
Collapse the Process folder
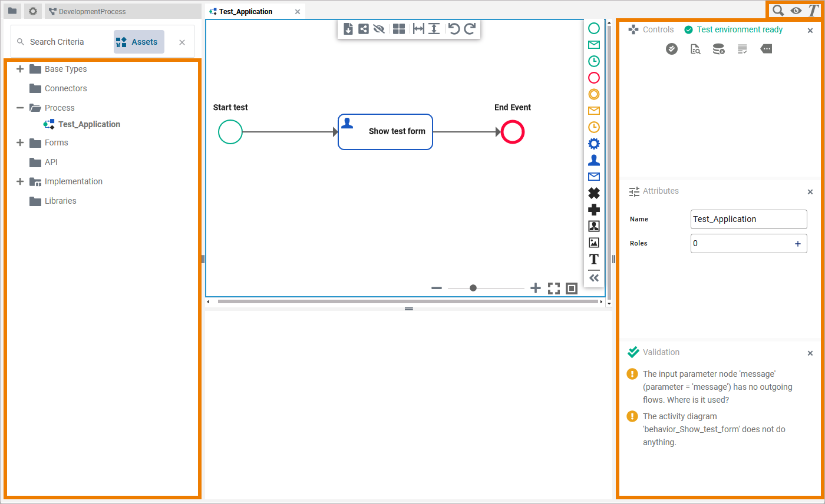[20, 108]
